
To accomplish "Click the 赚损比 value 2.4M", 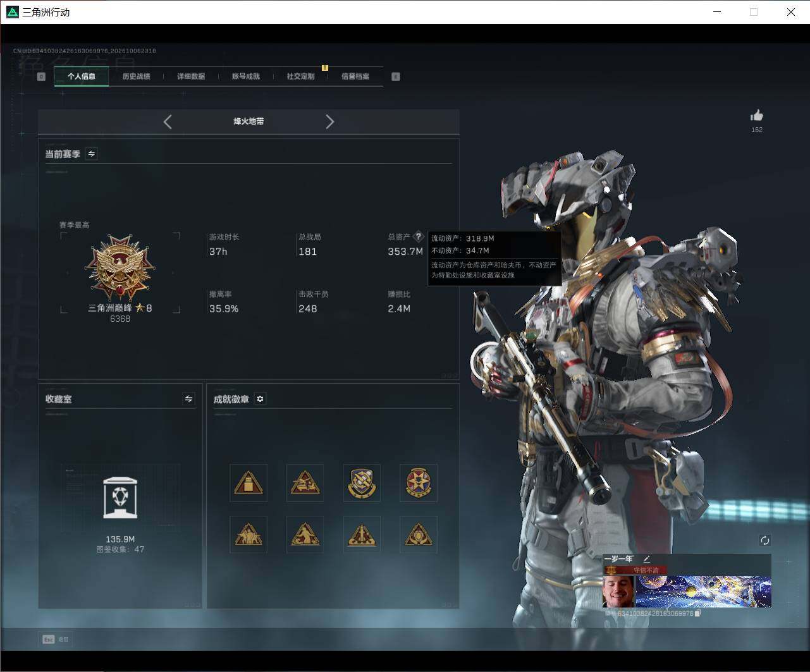I will click(399, 309).
